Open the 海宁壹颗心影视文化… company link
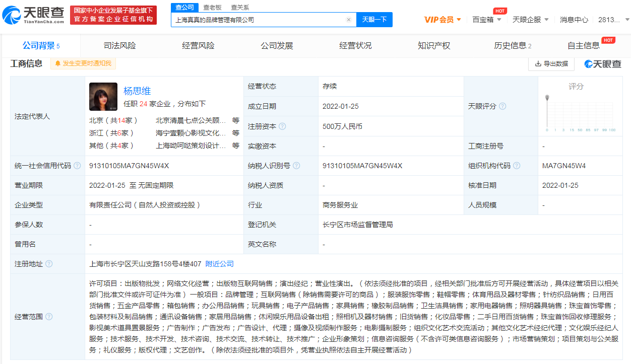This screenshot has height=364, width=631. 191,133
